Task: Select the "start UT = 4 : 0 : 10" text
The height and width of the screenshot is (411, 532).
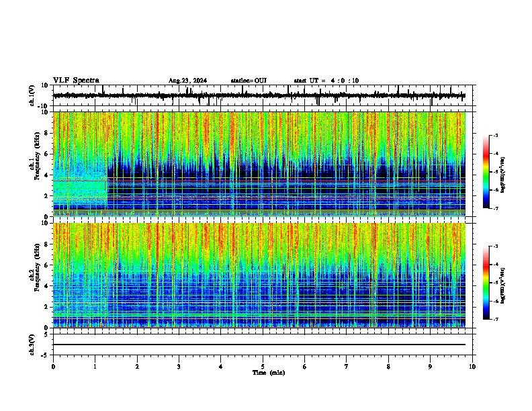Action: pos(326,81)
